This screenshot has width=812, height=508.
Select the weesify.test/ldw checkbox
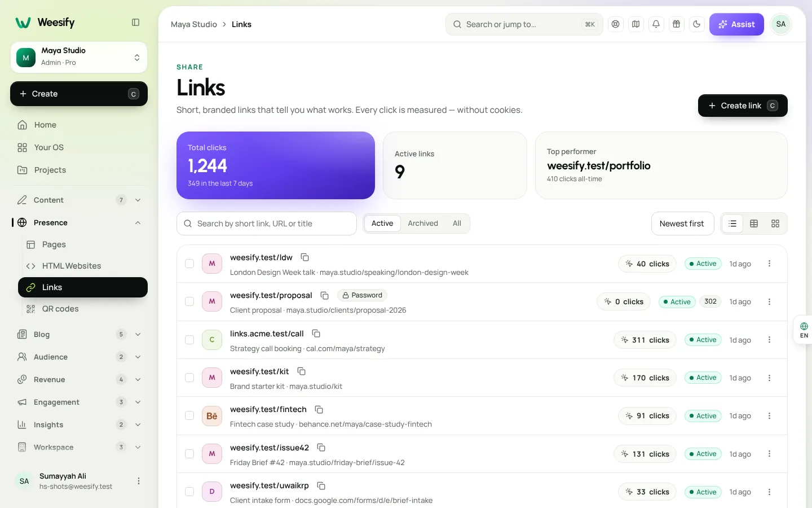coord(189,264)
